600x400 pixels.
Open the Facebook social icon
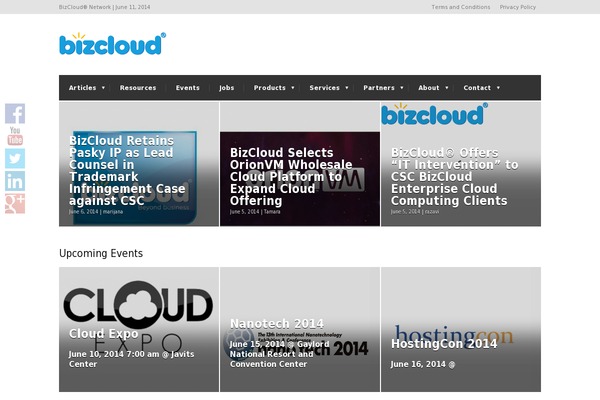point(15,113)
